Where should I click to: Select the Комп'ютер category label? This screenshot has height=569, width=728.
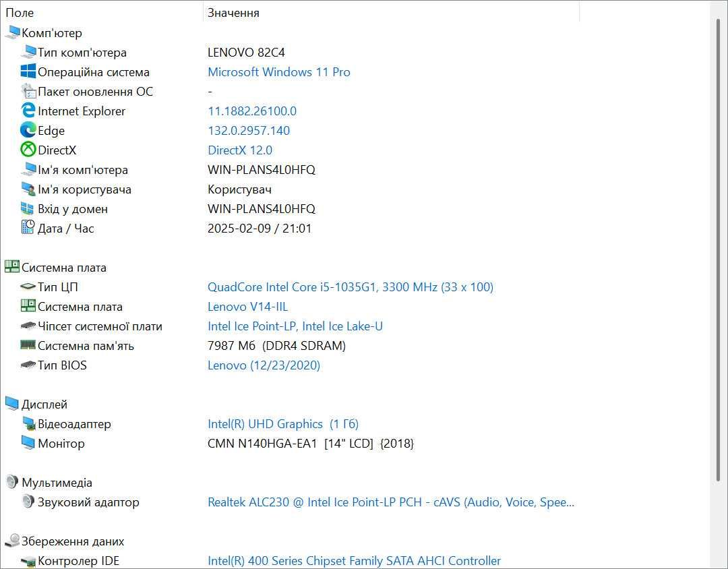[51, 33]
